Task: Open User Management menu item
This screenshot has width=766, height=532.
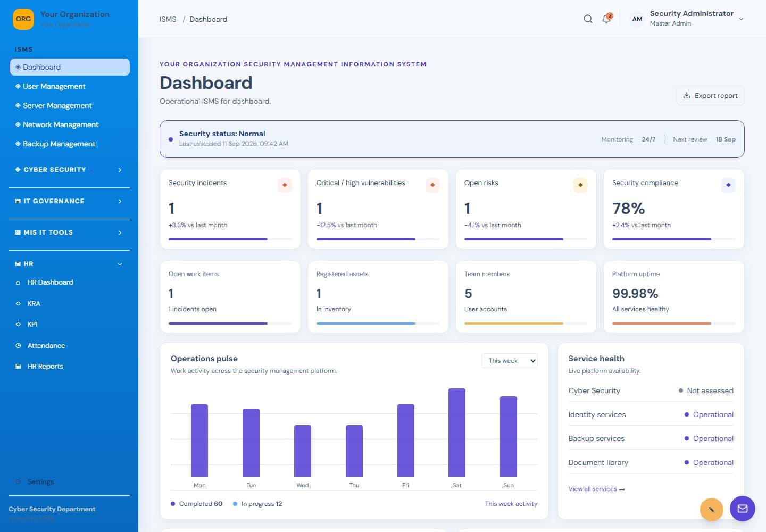Action: pyautogui.click(x=70, y=86)
